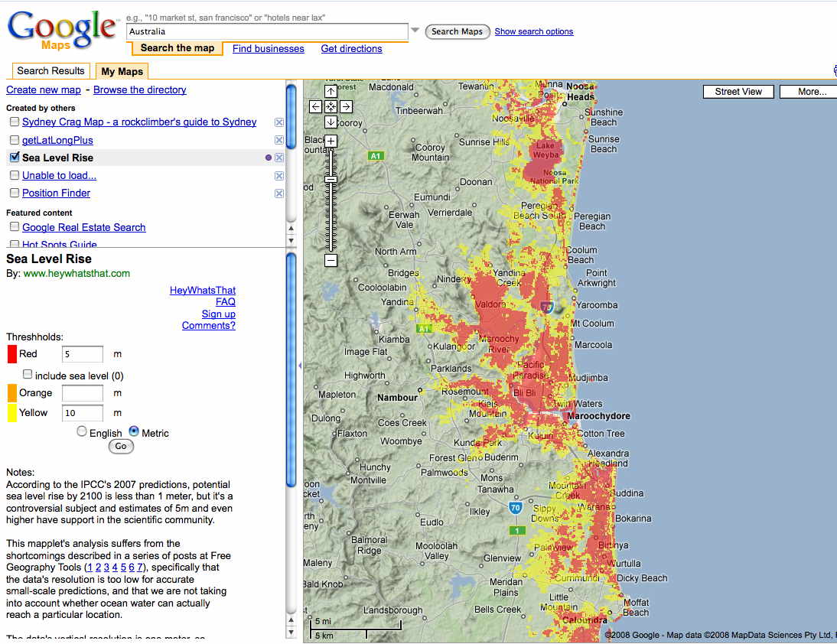Image resolution: width=837 pixels, height=644 pixels.
Task: Click Show search options link
Action: pos(534,31)
